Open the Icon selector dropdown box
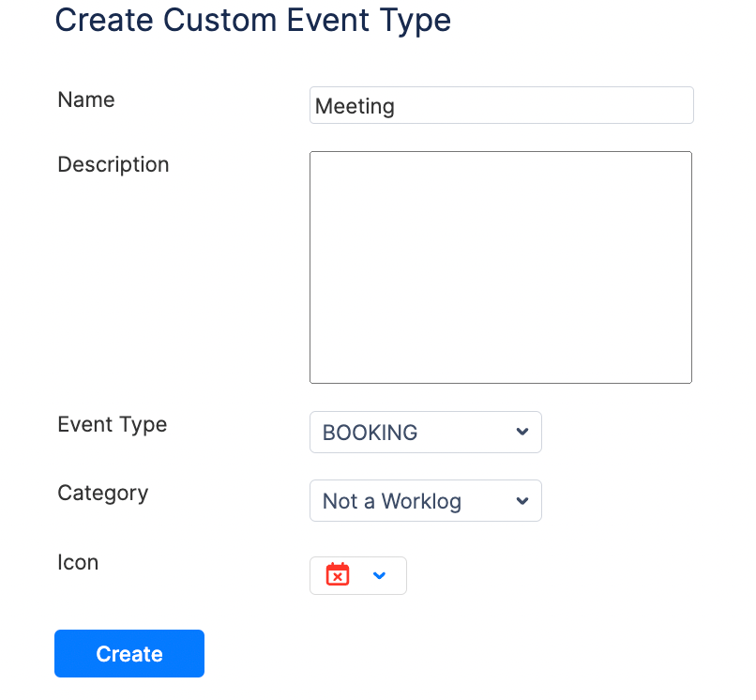 click(357, 575)
